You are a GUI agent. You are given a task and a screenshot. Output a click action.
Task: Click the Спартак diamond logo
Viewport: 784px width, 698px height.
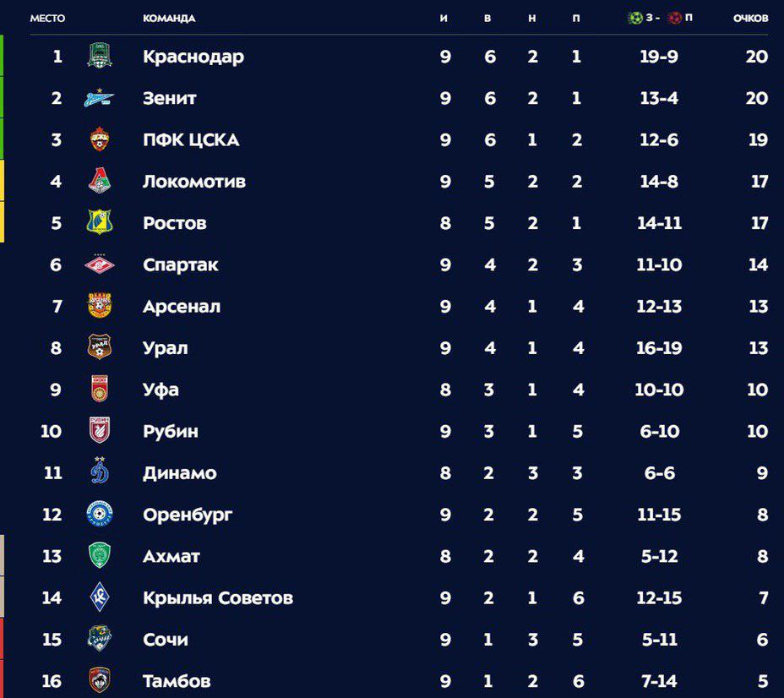[x=100, y=264]
